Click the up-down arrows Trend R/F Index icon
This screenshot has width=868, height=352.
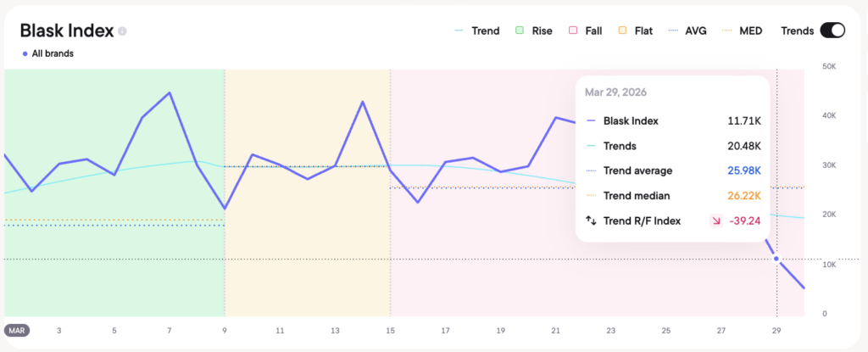pyautogui.click(x=592, y=221)
